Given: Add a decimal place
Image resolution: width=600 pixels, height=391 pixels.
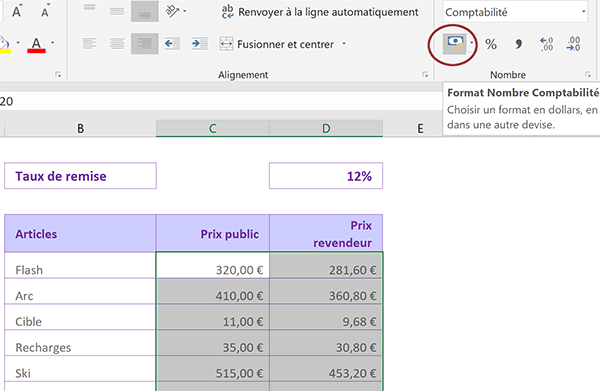Looking at the screenshot, I should [546, 44].
